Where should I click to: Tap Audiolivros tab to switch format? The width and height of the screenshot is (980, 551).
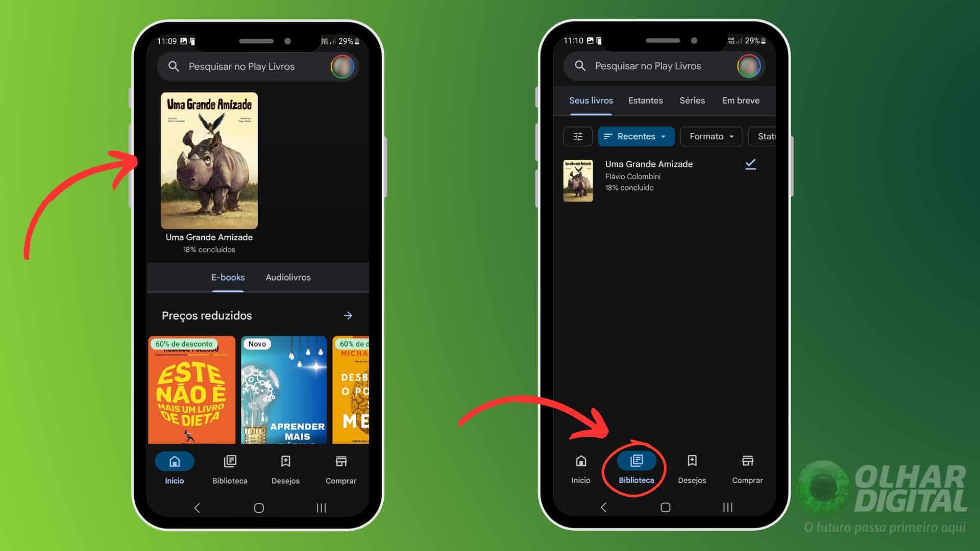coord(288,277)
